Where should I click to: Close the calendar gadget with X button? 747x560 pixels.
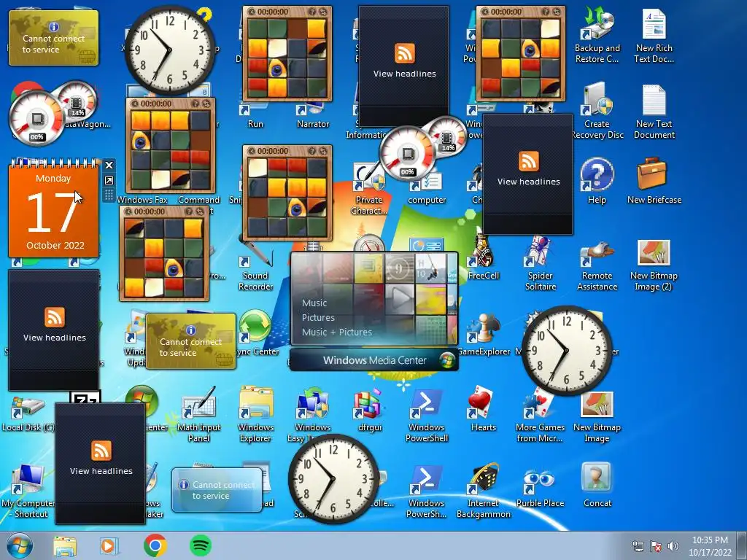tap(109, 166)
